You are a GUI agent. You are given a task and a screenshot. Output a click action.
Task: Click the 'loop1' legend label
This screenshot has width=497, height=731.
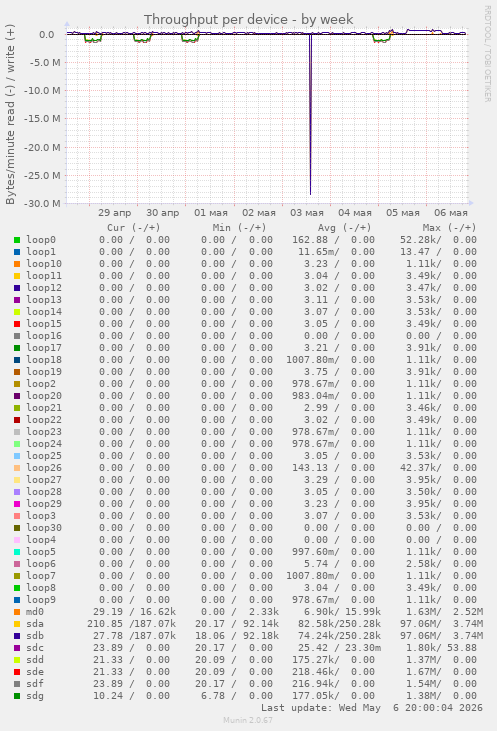[41, 252]
